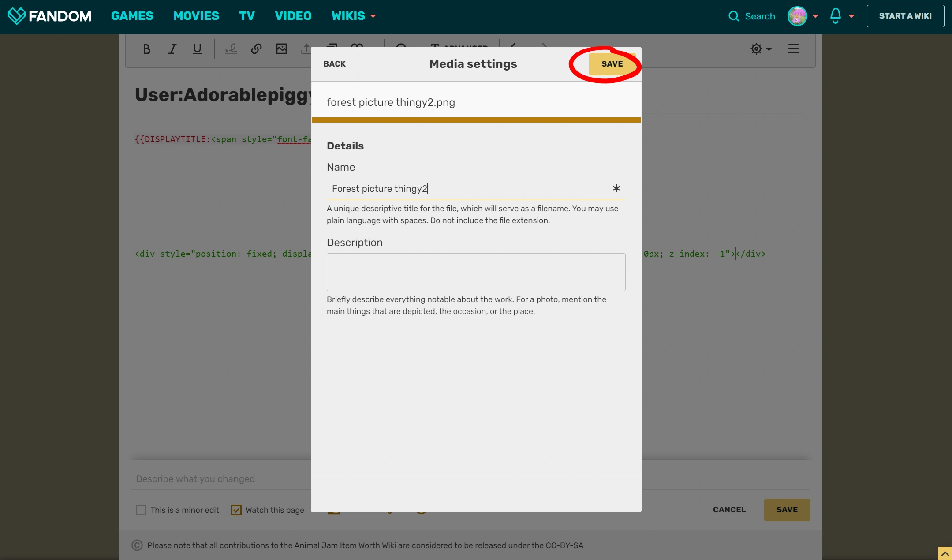Click the Fandom heart logo

coord(17,16)
